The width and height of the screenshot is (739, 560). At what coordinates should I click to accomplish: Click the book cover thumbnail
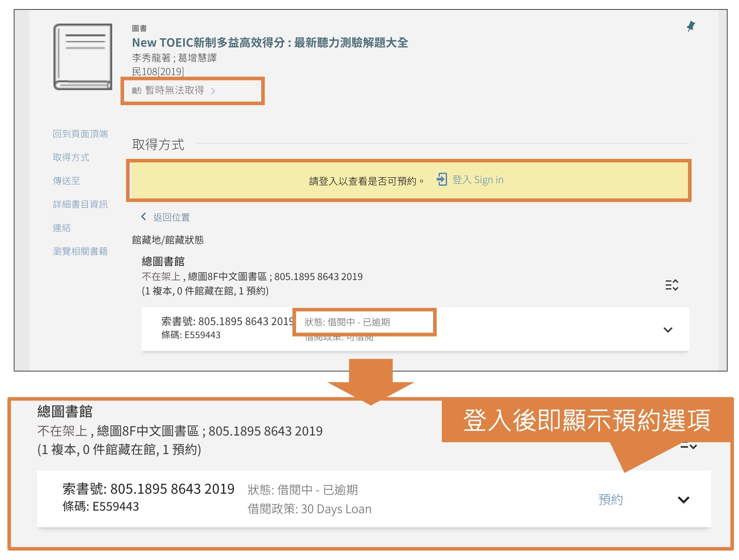83,57
